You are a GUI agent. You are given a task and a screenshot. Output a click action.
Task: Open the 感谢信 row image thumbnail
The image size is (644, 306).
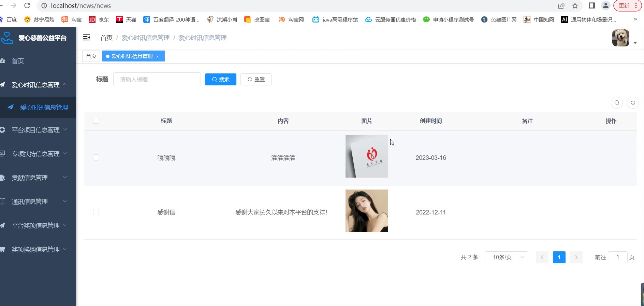click(x=367, y=211)
